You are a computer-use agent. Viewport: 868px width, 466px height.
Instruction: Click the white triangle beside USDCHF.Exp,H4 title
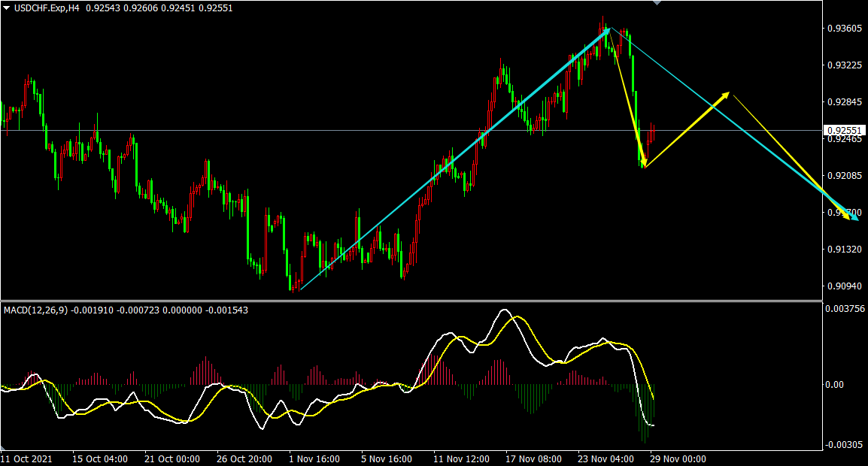6,7
